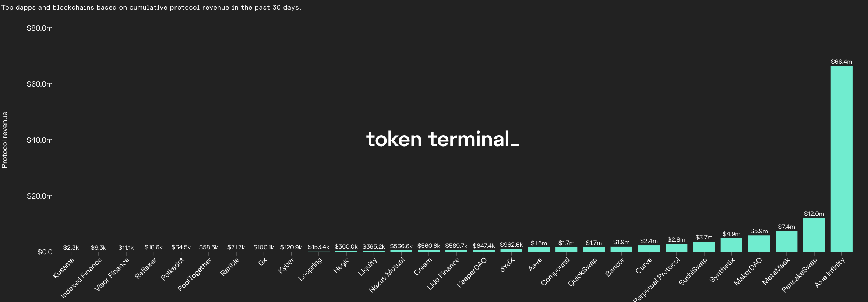Click the $962.6k label above dYdX
Image resolution: width=868 pixels, height=302 pixels.
[x=511, y=245]
